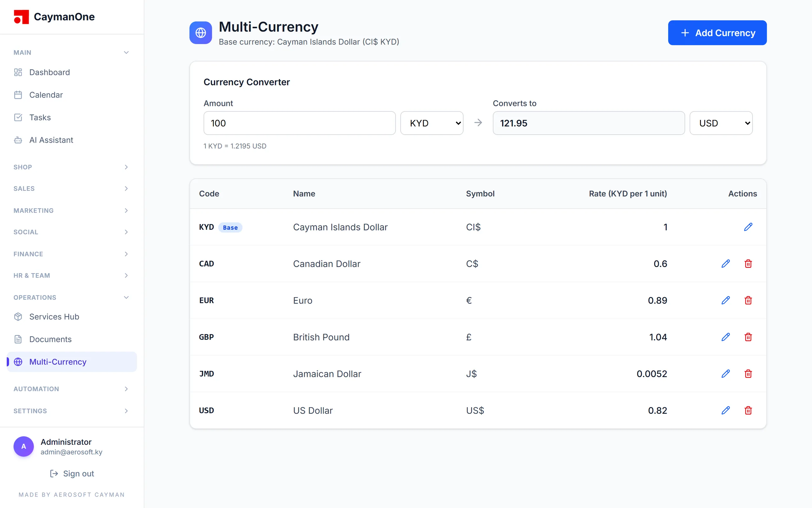Click the Name column header

pos(304,194)
